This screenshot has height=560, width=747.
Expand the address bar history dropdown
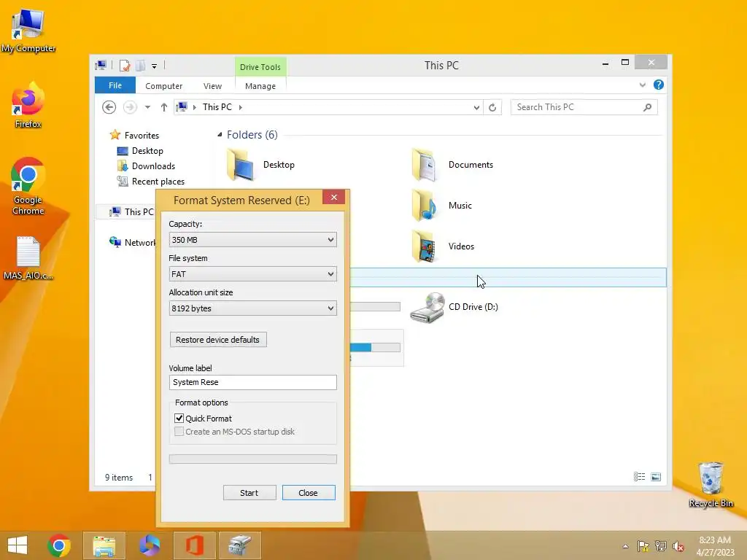click(476, 107)
